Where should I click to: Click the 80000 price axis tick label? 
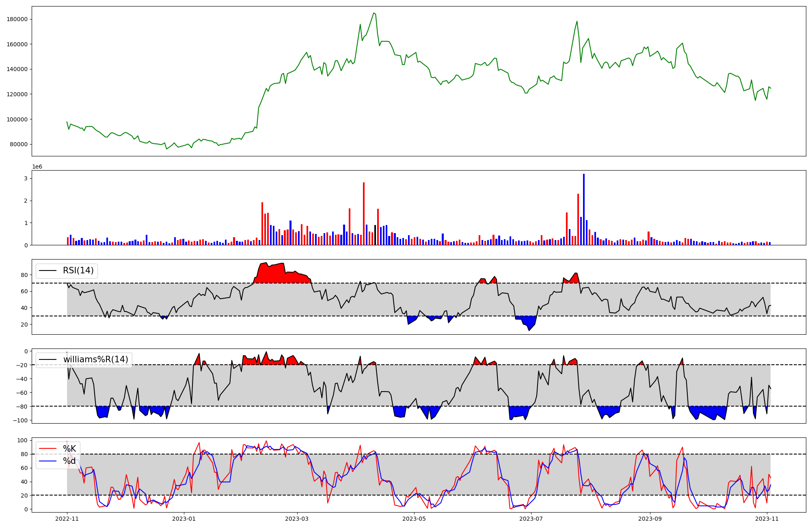[x=19, y=144]
